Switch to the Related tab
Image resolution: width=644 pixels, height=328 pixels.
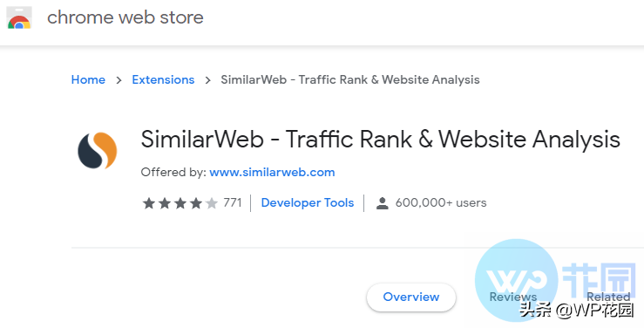(608, 297)
